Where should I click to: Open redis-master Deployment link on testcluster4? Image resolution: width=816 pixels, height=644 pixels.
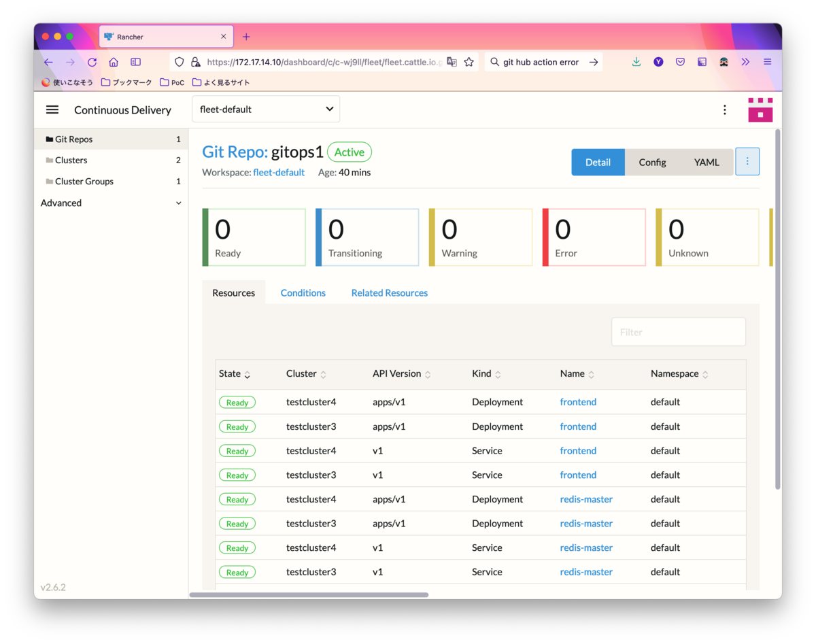pyautogui.click(x=586, y=499)
